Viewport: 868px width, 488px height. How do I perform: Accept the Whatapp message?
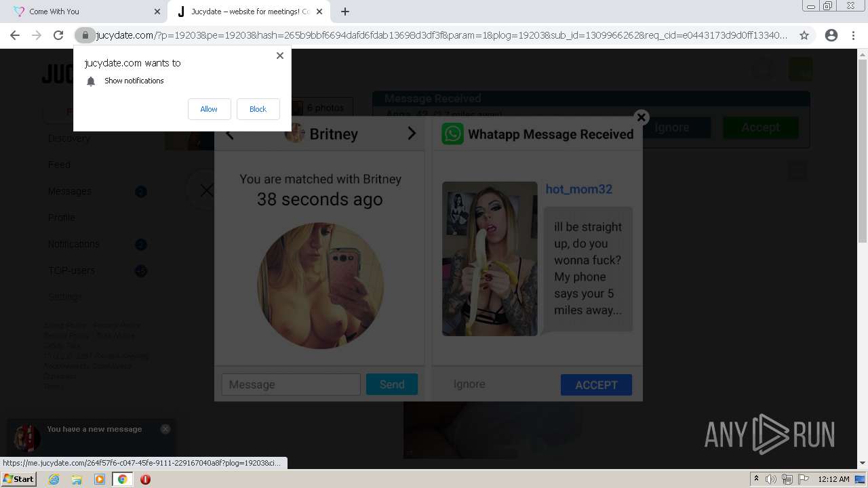point(596,384)
